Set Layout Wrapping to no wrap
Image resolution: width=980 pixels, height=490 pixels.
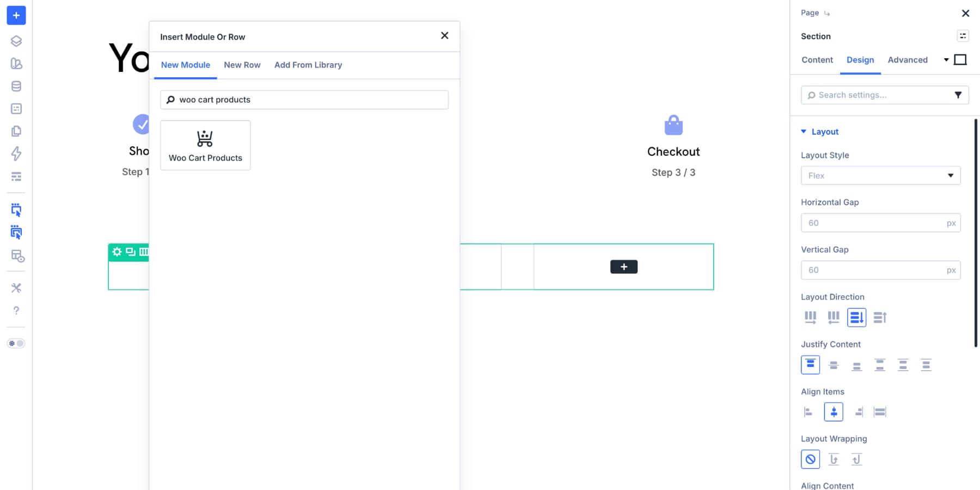(811, 460)
